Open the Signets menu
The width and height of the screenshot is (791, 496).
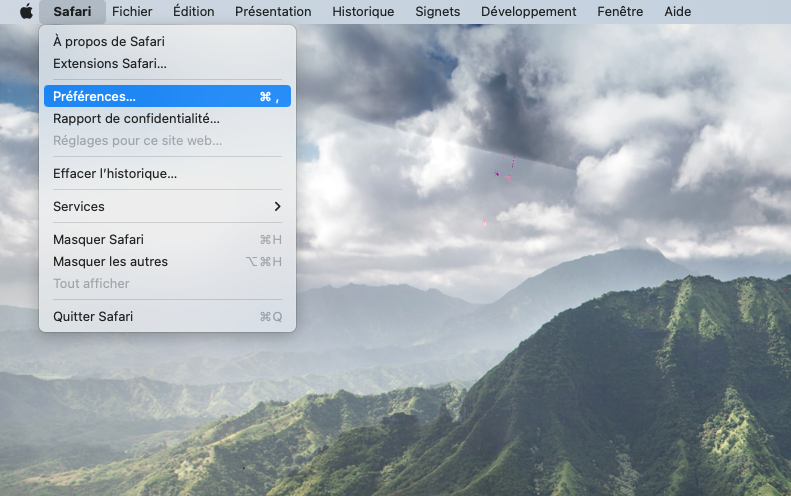pyautogui.click(x=437, y=11)
